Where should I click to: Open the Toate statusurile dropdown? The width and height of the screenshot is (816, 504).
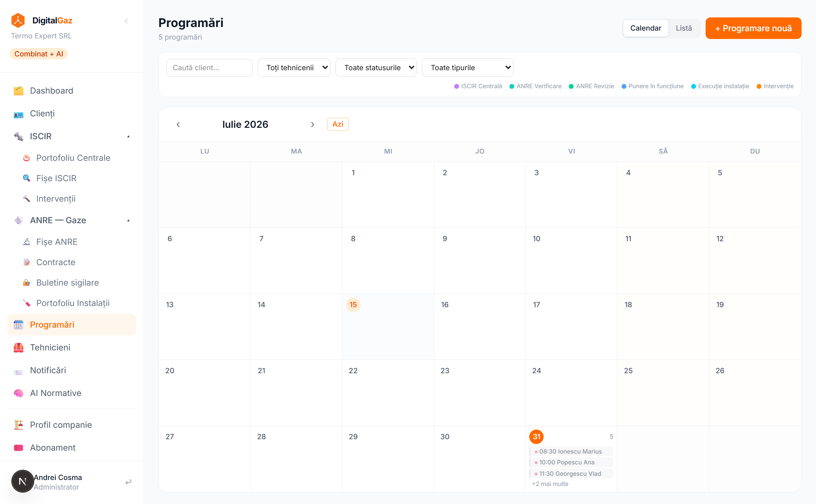coord(376,68)
